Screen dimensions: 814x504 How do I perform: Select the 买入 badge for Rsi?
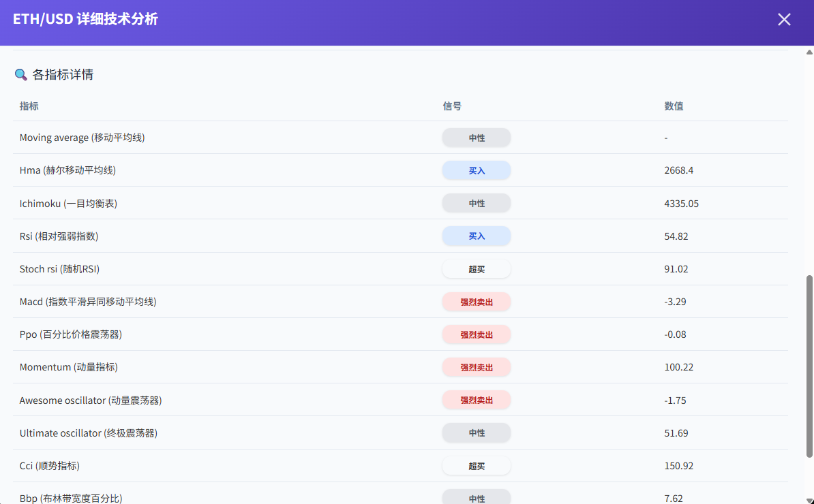477,236
